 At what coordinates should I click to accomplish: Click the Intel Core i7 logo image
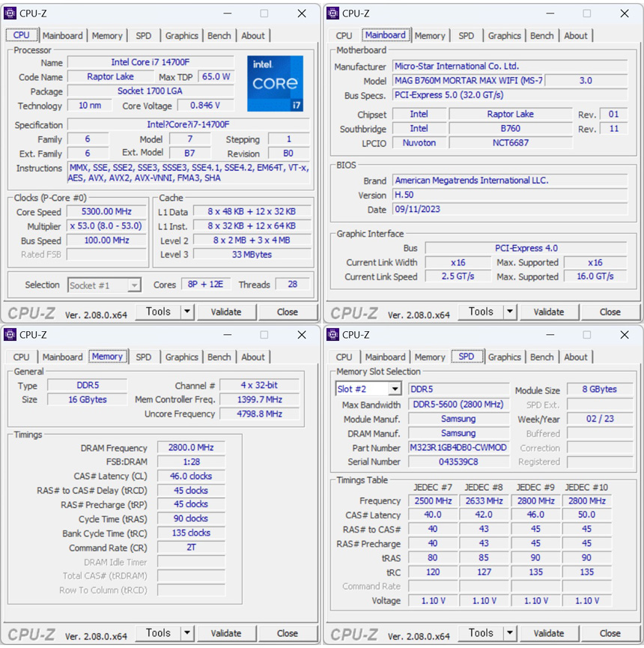coord(275,83)
